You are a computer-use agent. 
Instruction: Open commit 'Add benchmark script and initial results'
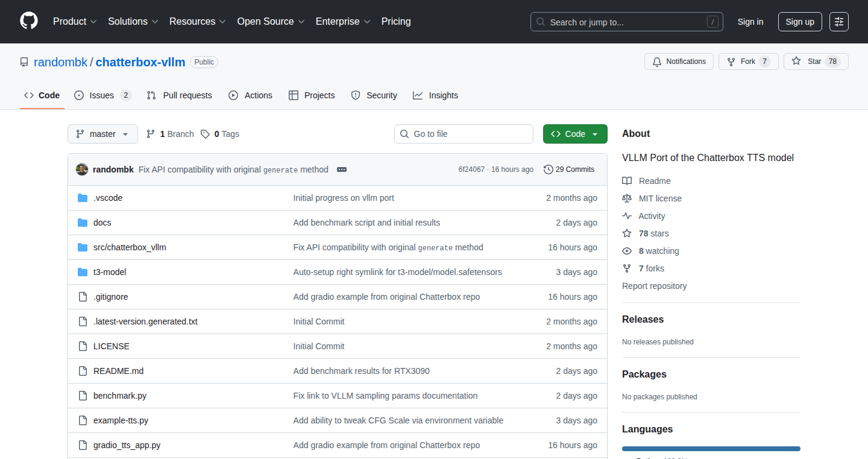coord(366,223)
